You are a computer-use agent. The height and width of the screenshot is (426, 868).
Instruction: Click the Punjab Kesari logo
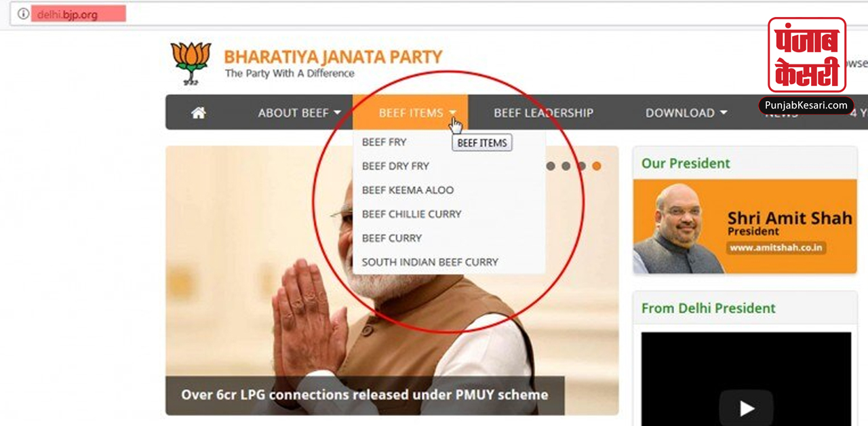tap(806, 55)
